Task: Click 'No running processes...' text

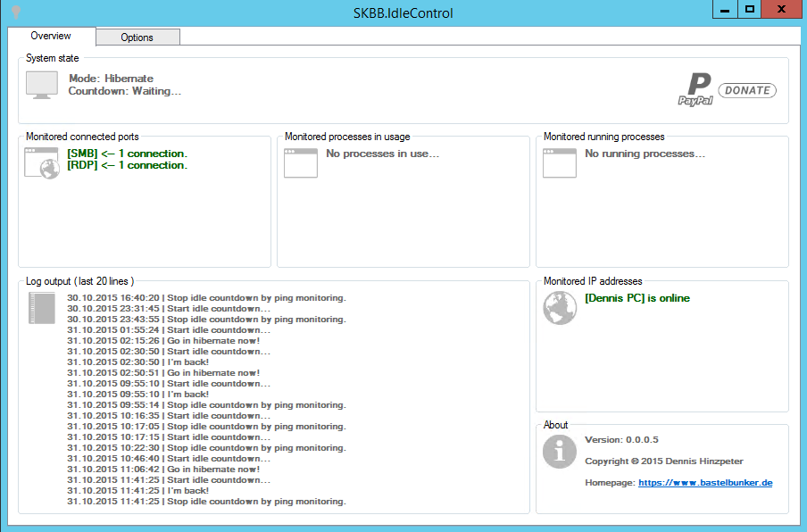Action: (645, 154)
